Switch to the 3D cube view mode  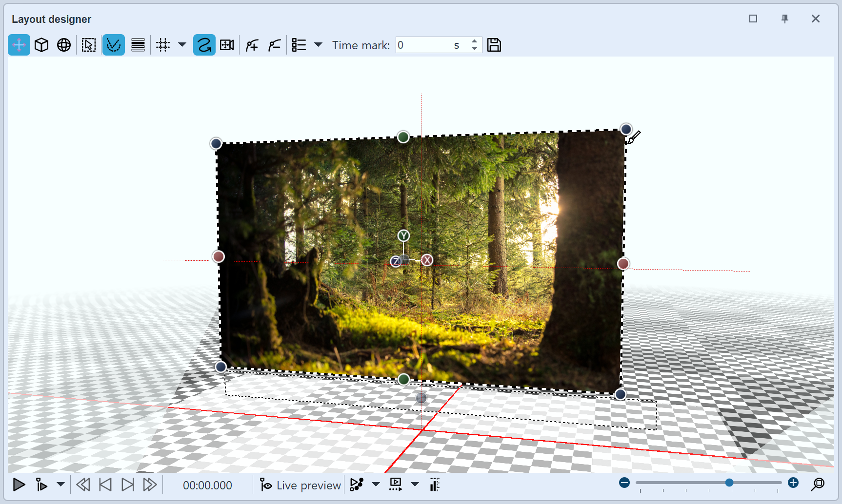(41, 44)
